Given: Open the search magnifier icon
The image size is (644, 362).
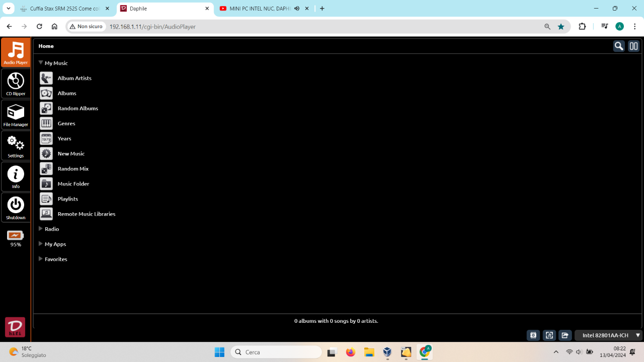Looking at the screenshot, I should pos(619,46).
